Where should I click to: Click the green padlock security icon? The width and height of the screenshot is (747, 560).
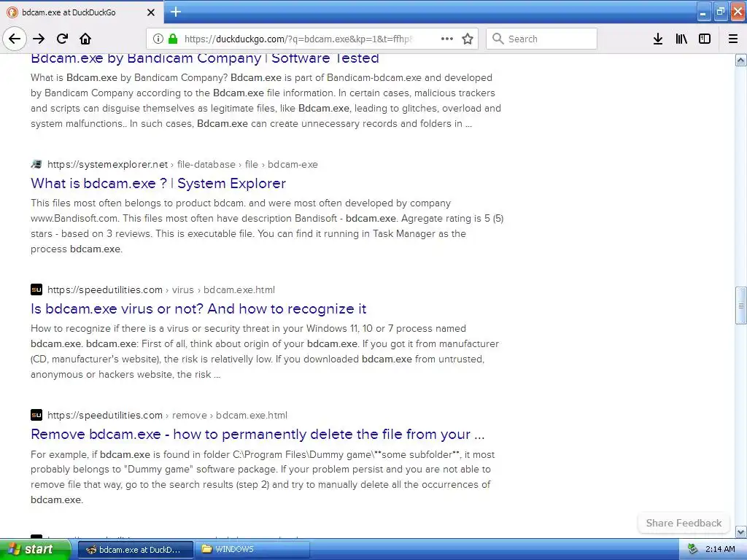pyautogui.click(x=173, y=39)
